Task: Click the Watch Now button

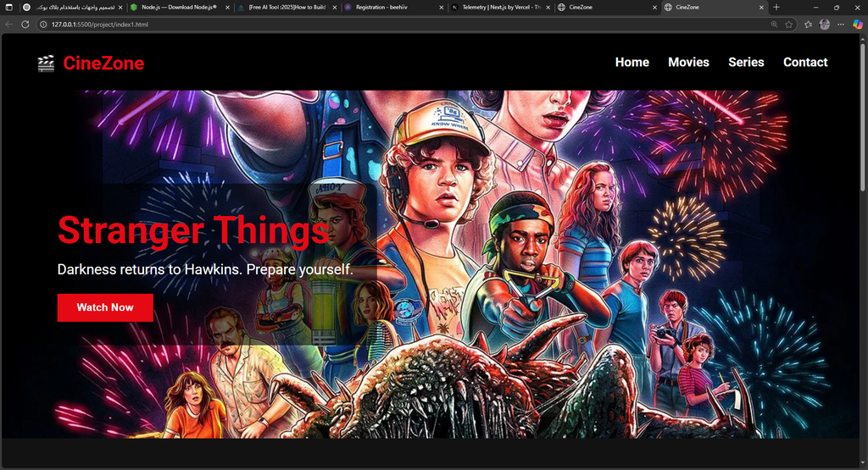Action: pos(105,307)
